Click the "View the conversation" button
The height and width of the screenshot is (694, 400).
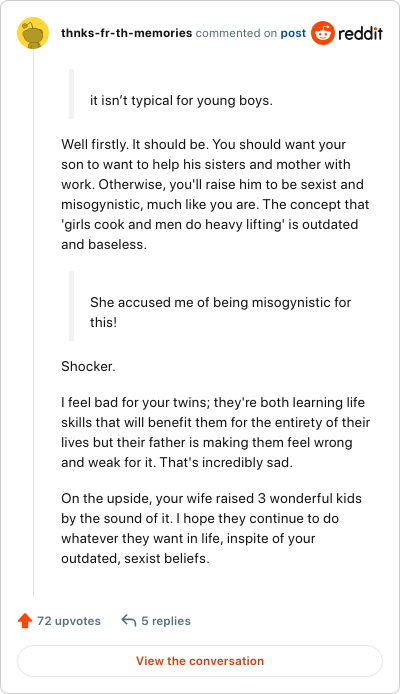tap(200, 661)
